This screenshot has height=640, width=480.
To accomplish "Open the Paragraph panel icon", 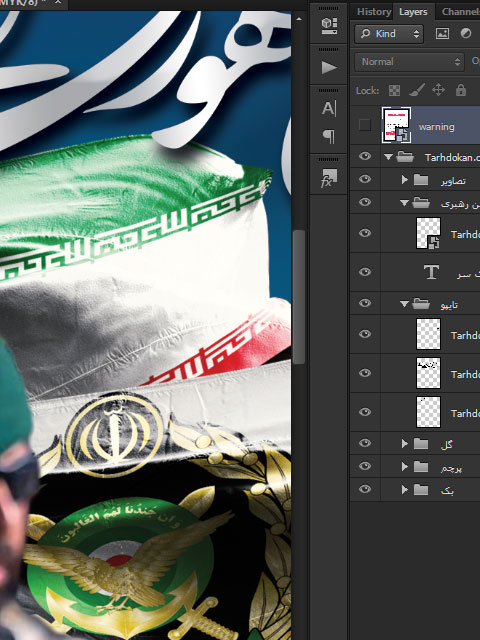I will pyautogui.click(x=329, y=136).
